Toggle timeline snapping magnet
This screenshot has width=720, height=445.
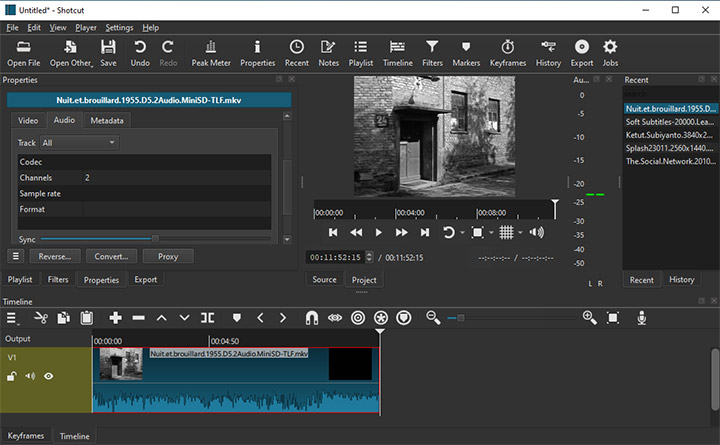click(311, 318)
